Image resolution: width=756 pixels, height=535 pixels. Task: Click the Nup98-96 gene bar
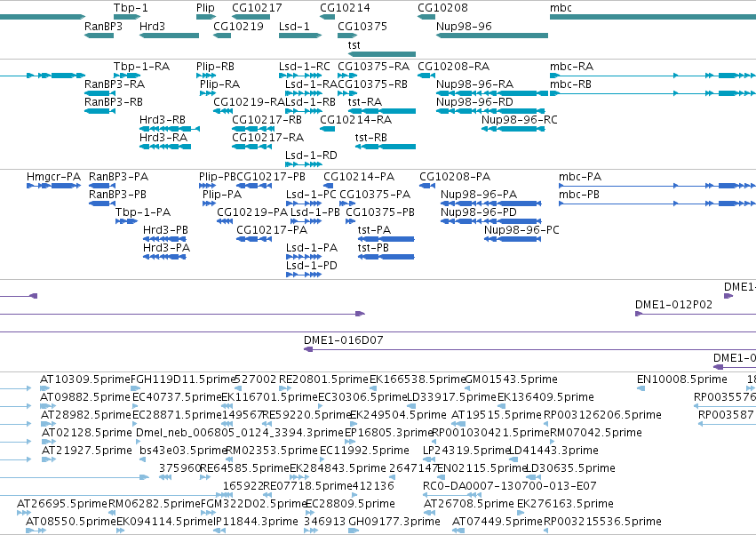pos(492,36)
